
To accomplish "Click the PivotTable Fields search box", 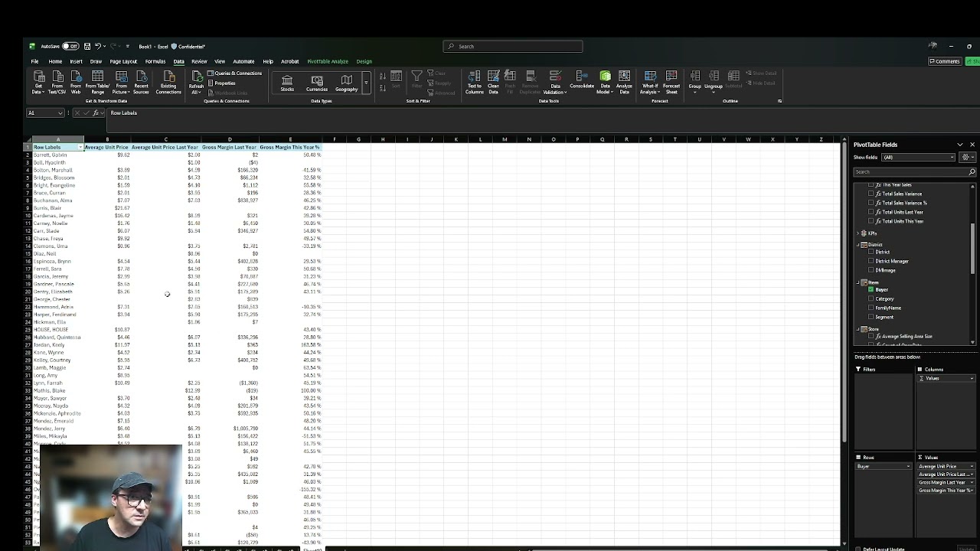I will coord(915,171).
